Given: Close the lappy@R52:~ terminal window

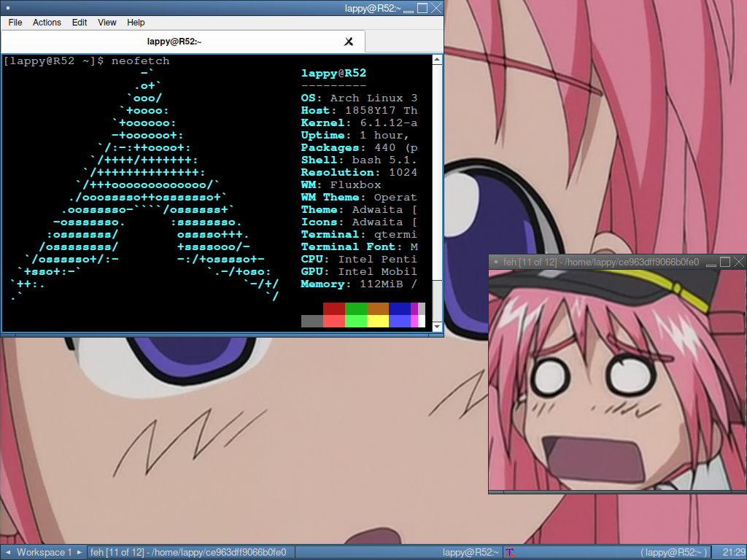Looking at the screenshot, I should pos(436,8).
